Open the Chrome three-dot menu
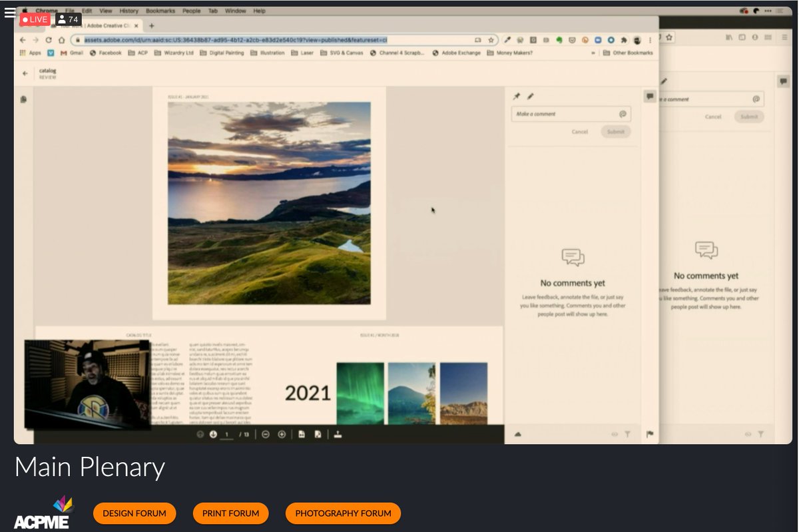 [650, 40]
